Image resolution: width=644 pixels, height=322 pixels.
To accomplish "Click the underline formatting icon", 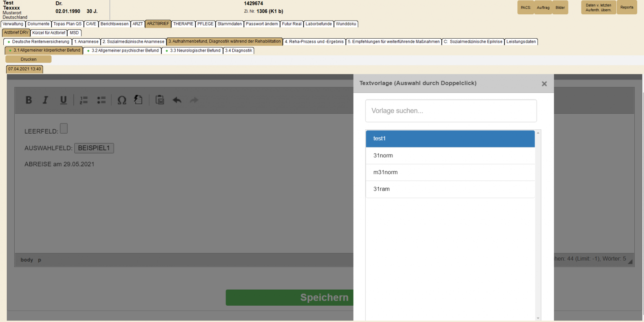I will coord(63,100).
